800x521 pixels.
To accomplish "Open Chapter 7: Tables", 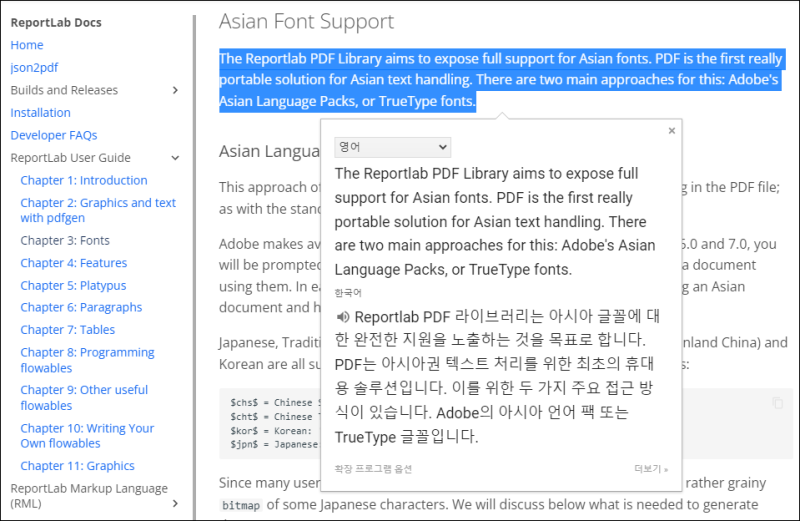I will [x=67, y=330].
